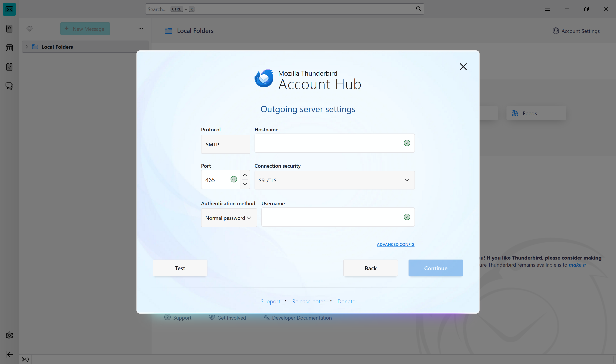
Task: Click the Test button
Action: point(180,268)
